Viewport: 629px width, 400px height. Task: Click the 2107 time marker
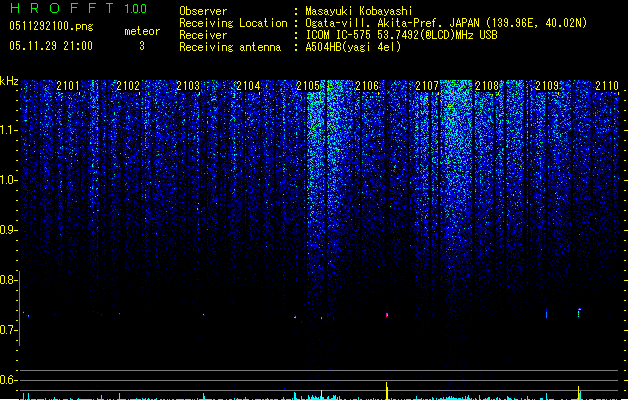coord(427,86)
